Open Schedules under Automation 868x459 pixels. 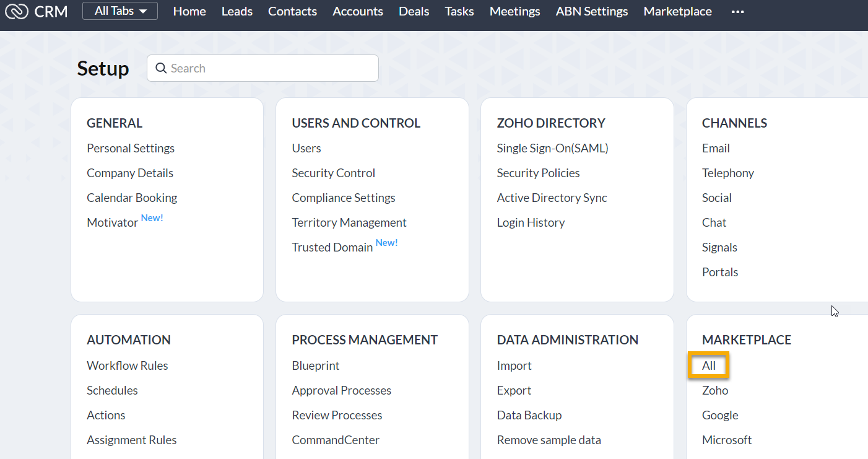(112, 390)
